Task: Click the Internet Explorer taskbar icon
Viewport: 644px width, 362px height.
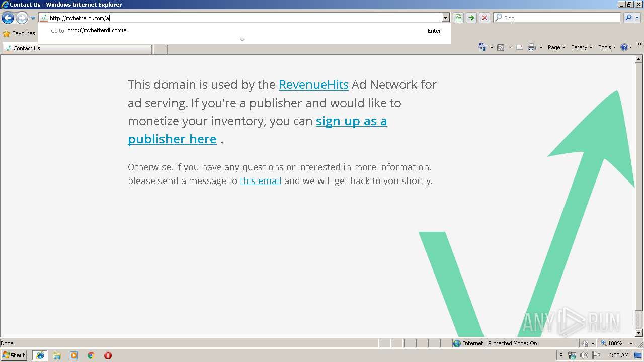Action: pyautogui.click(x=40, y=355)
